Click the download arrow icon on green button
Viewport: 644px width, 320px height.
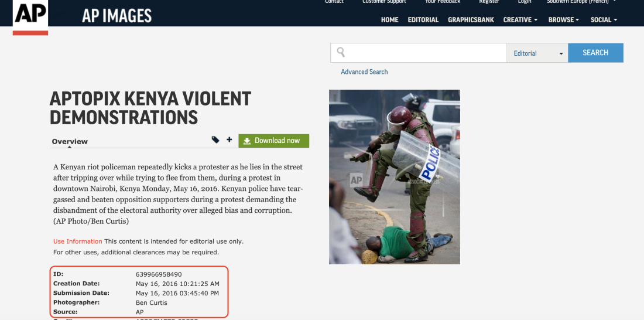coord(247,141)
